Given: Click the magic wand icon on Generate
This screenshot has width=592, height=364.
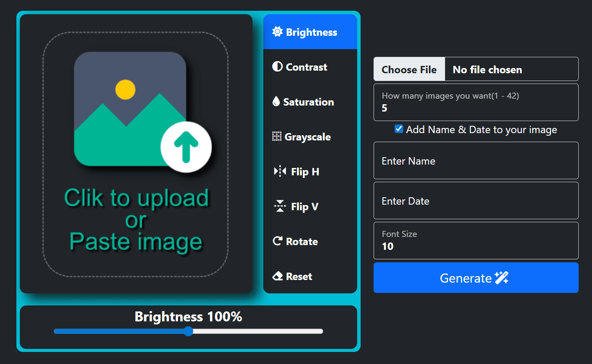Looking at the screenshot, I should coord(502,278).
